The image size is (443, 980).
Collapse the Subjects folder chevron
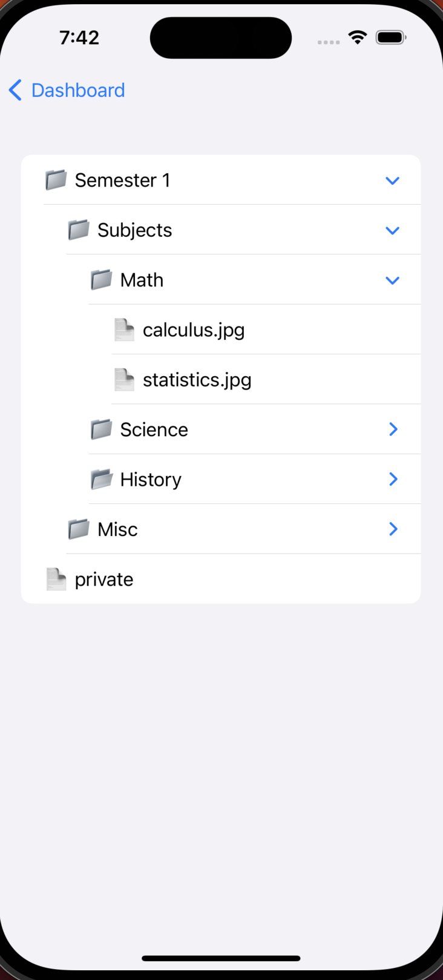[x=393, y=230]
